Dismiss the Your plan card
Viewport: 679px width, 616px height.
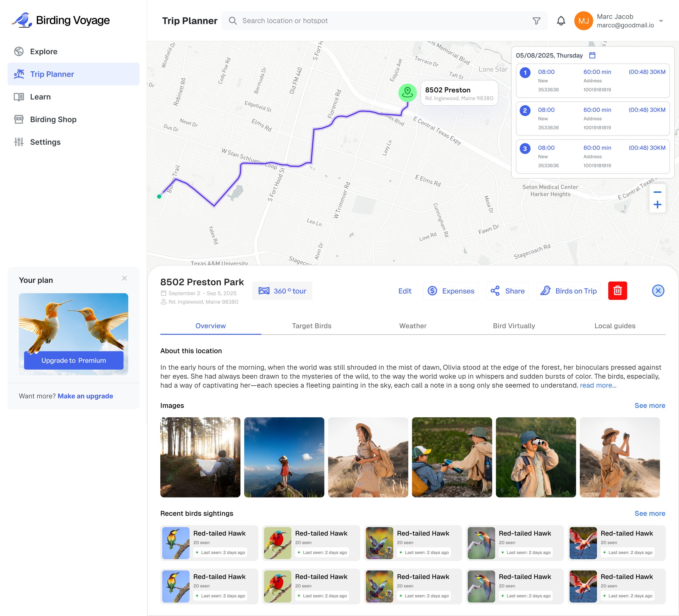(x=124, y=278)
